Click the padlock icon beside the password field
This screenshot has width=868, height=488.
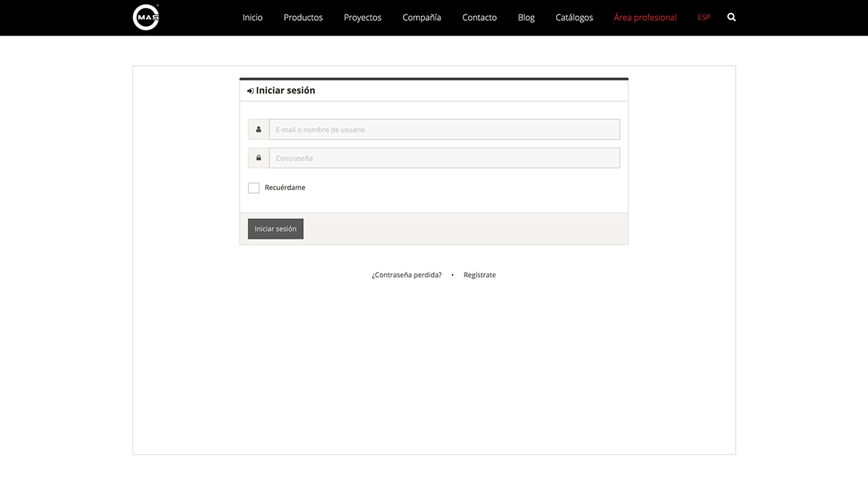click(258, 158)
